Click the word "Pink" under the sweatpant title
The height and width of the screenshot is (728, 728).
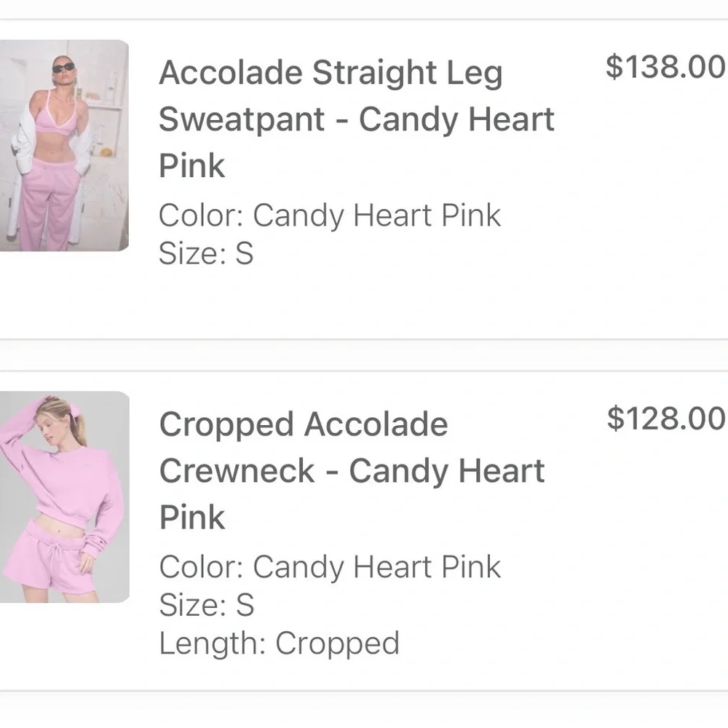[192, 166]
